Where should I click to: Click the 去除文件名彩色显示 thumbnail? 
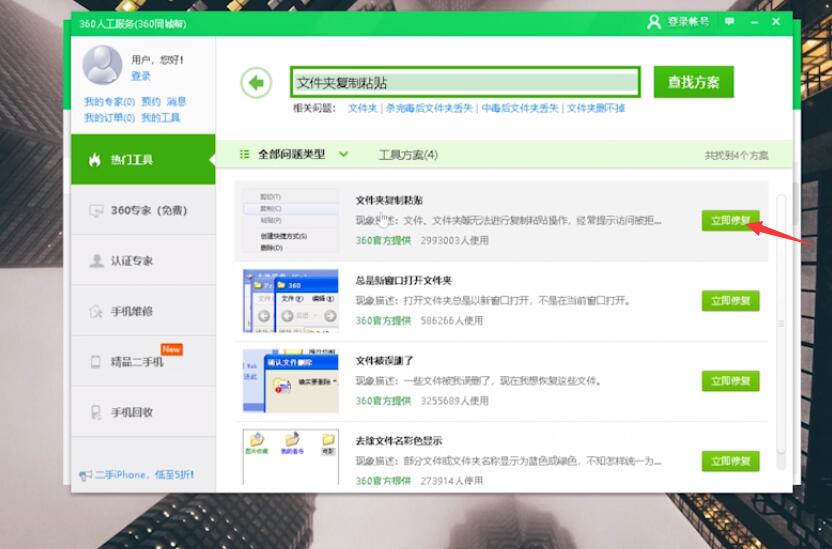[291, 457]
